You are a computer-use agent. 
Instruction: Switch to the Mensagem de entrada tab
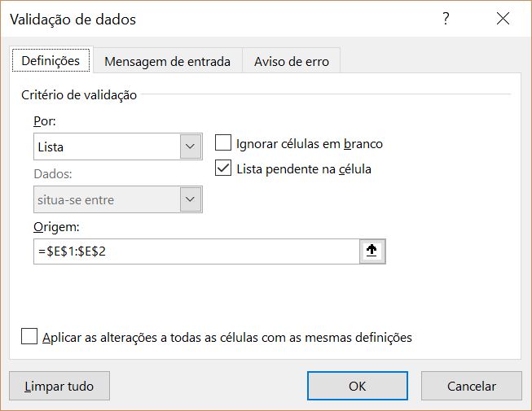pyautogui.click(x=168, y=62)
